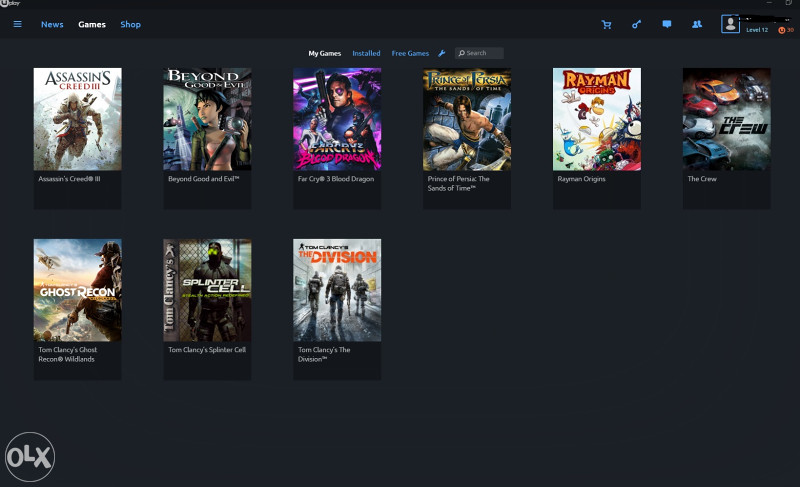
Task: Open Far Cry 3 Blood Dragon cover
Action: (337, 119)
